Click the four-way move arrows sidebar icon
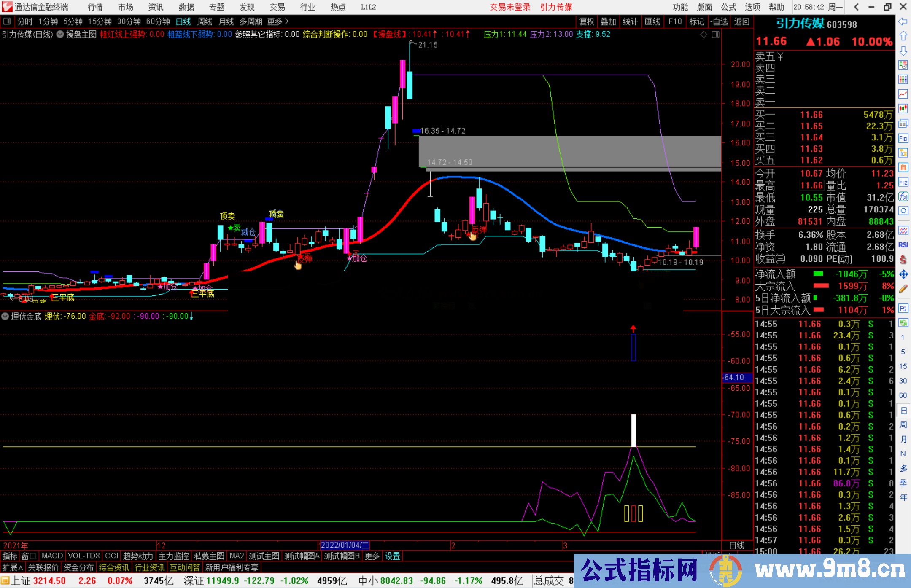 pyautogui.click(x=903, y=274)
